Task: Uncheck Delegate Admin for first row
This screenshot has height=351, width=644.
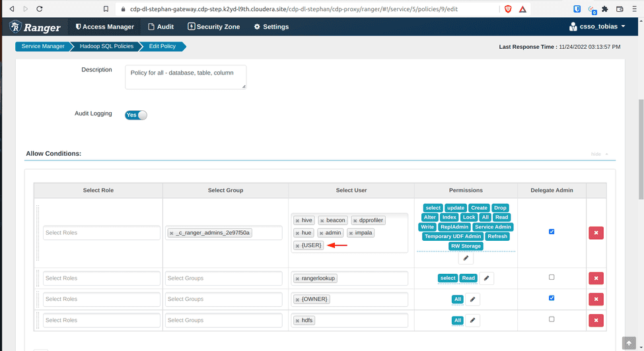Action: click(x=552, y=232)
